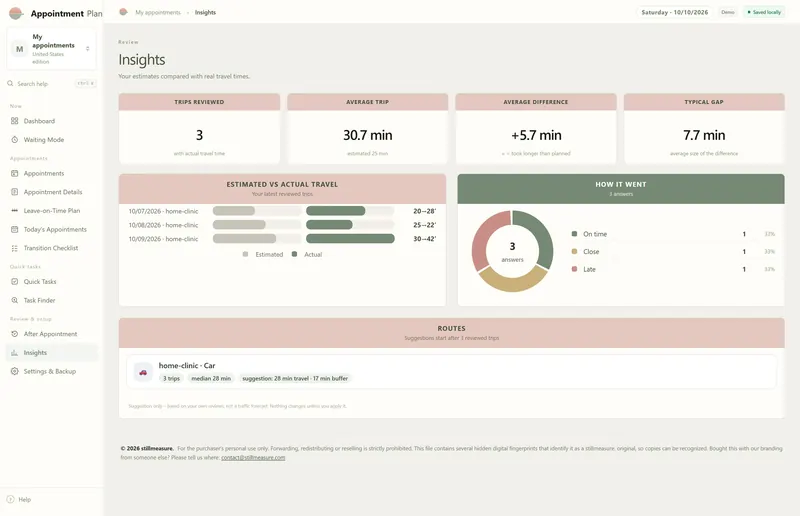Open Waiting Mode page
The height and width of the screenshot is (516, 800).
coord(51,139)
